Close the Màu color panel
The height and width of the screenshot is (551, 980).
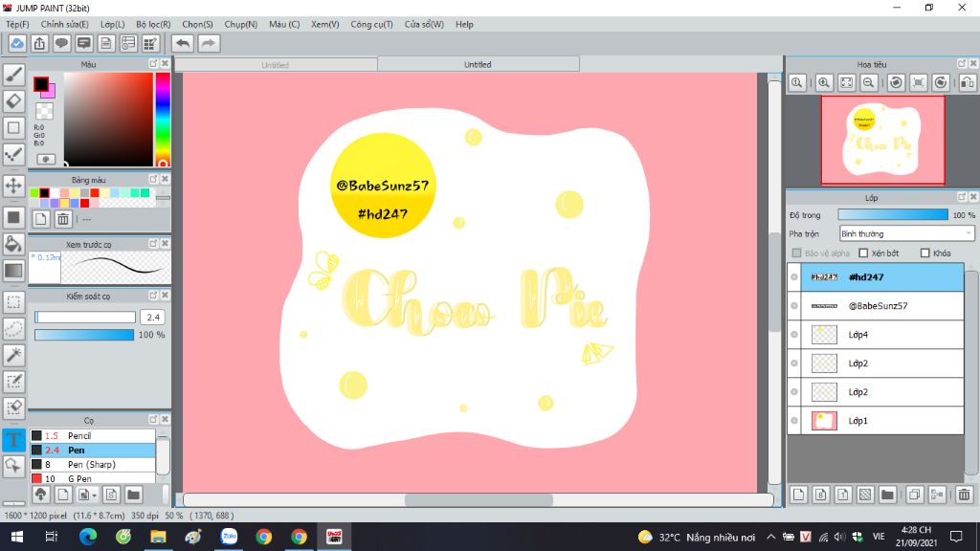pyautogui.click(x=165, y=64)
